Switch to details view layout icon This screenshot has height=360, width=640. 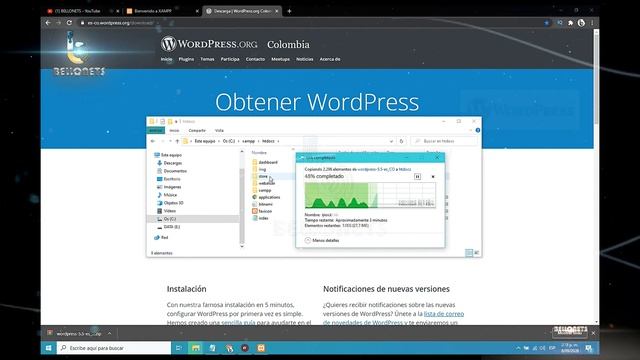point(469,253)
